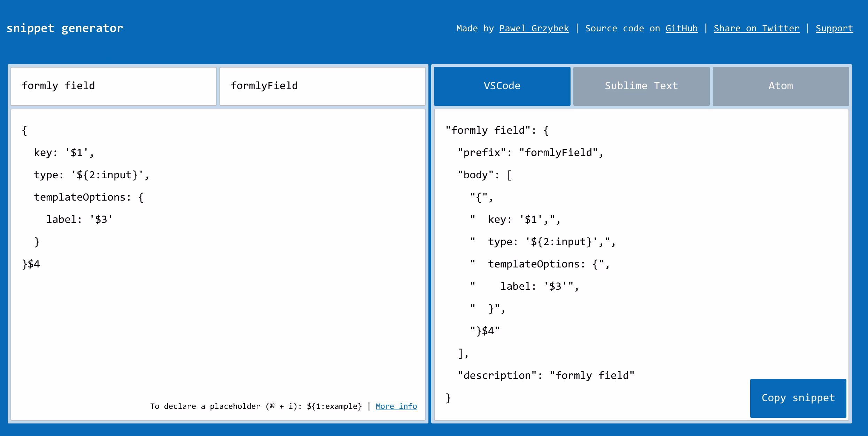This screenshot has height=436, width=868.
Task: Switch to the VSCode tab
Action: point(502,86)
